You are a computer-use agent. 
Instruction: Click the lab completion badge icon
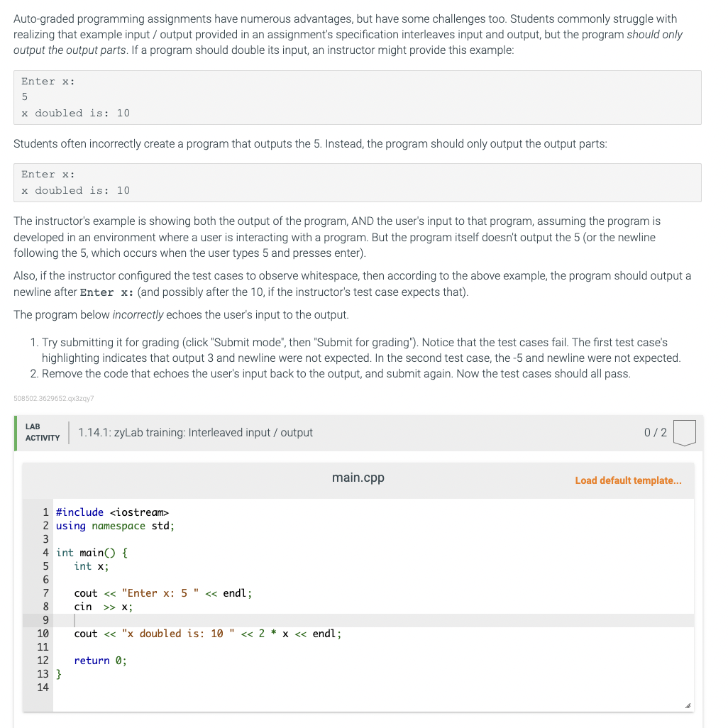[684, 433]
